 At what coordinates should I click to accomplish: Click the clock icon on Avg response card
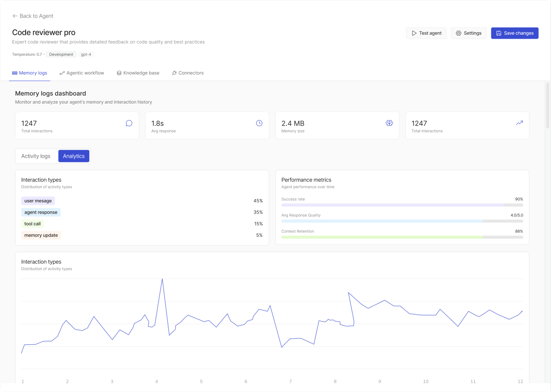[259, 123]
